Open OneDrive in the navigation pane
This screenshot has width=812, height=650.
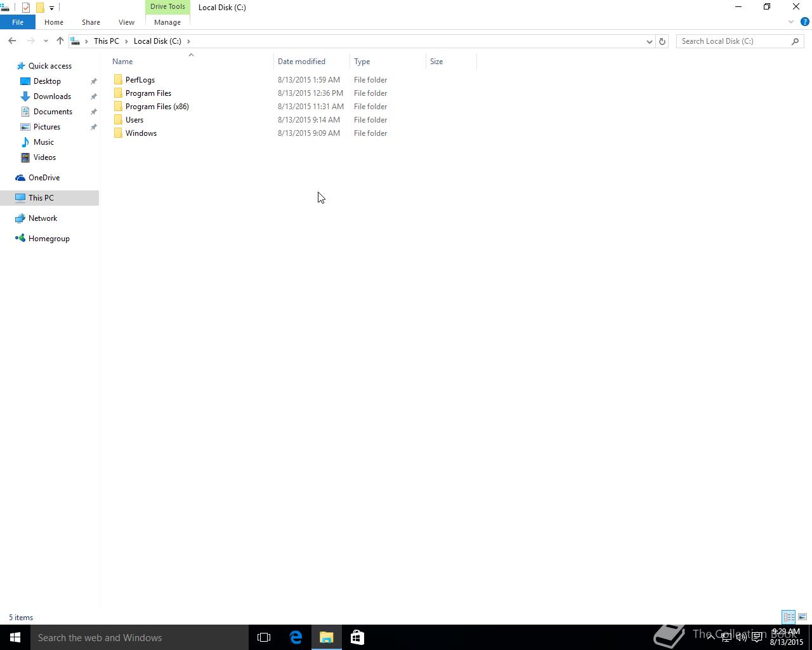[44, 178]
